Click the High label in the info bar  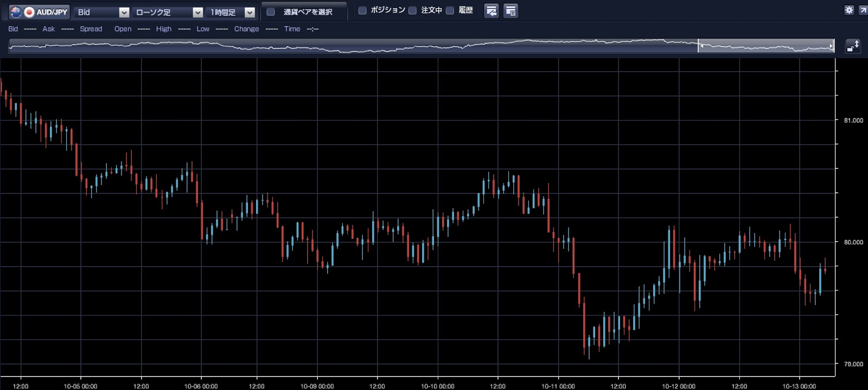pyautogui.click(x=163, y=29)
